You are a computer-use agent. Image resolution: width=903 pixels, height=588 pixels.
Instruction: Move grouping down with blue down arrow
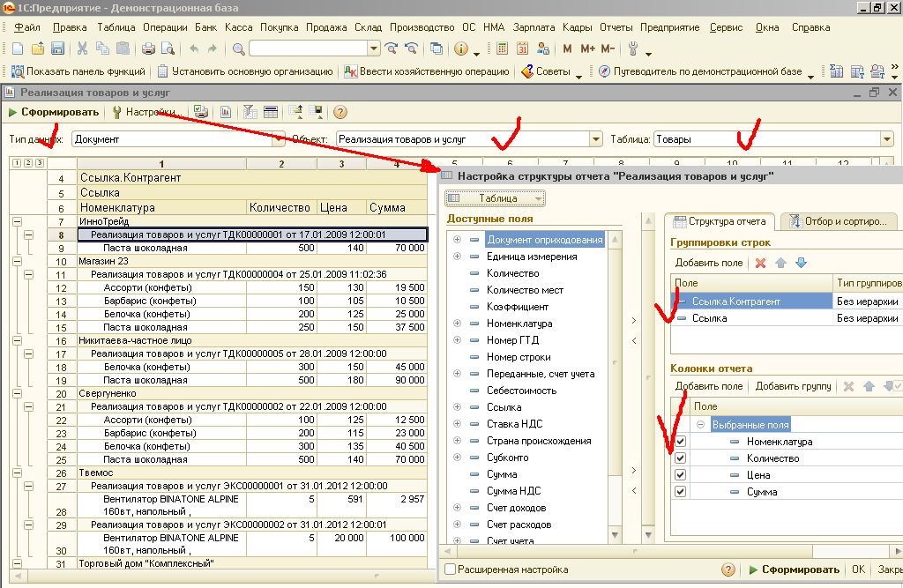801,263
